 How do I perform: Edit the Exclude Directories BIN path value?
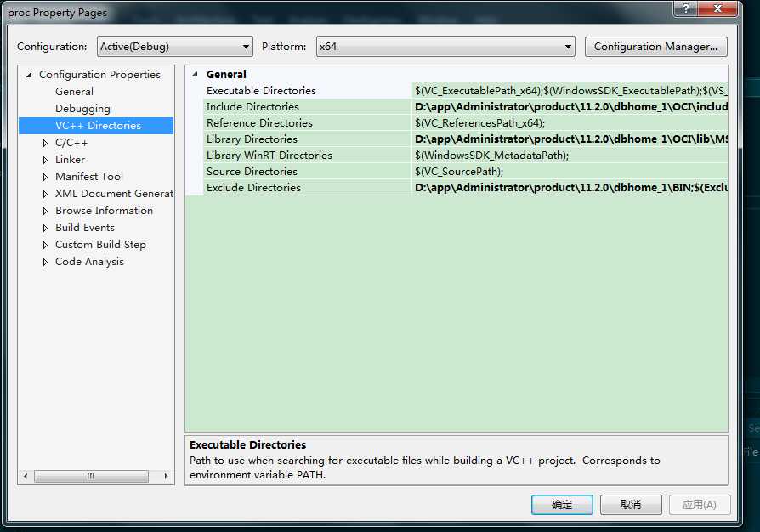click(570, 188)
